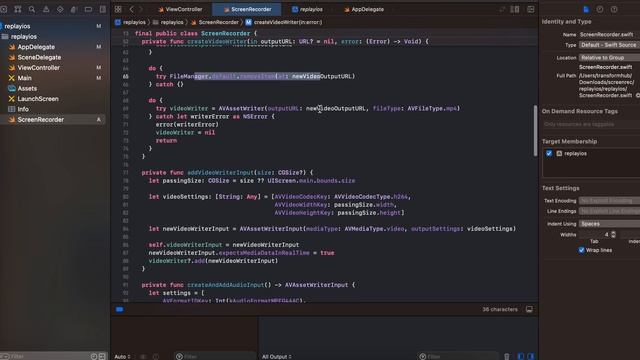640x360 pixels.
Task: Select the Quick Help inspector icon
Action: point(614,9)
